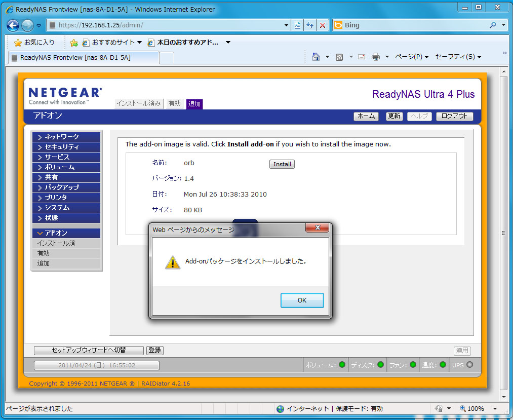Screen dimensions: 513x420
Task: Expand the ネットワーク sidebar section
Action: 66,137
